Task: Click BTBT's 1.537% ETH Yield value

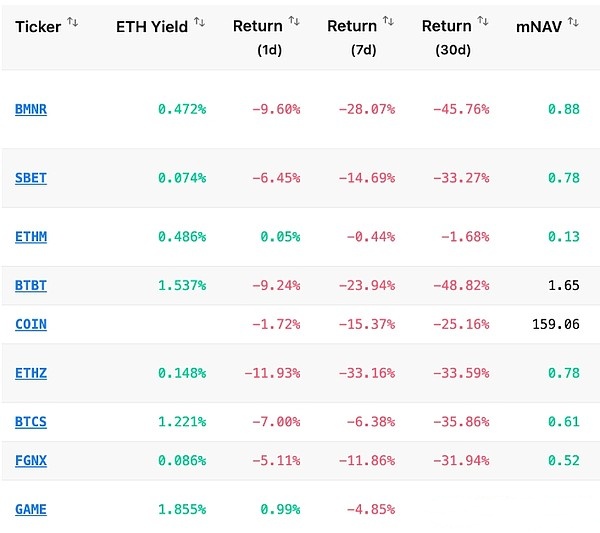Action: pos(182,285)
